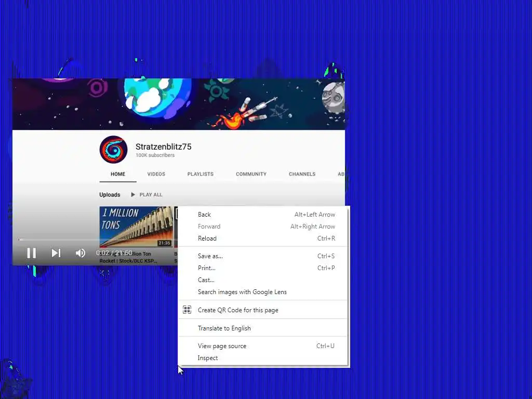Pause the video with the pause button

[32, 253]
